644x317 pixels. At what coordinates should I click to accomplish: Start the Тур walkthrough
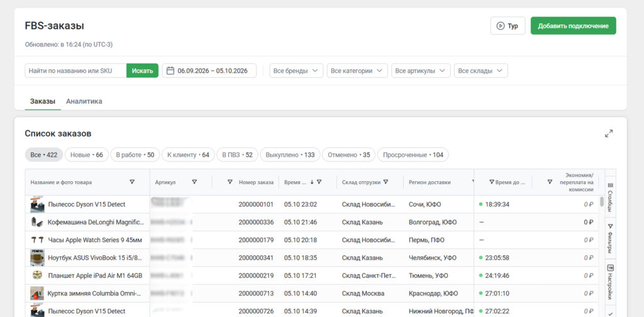[508, 26]
